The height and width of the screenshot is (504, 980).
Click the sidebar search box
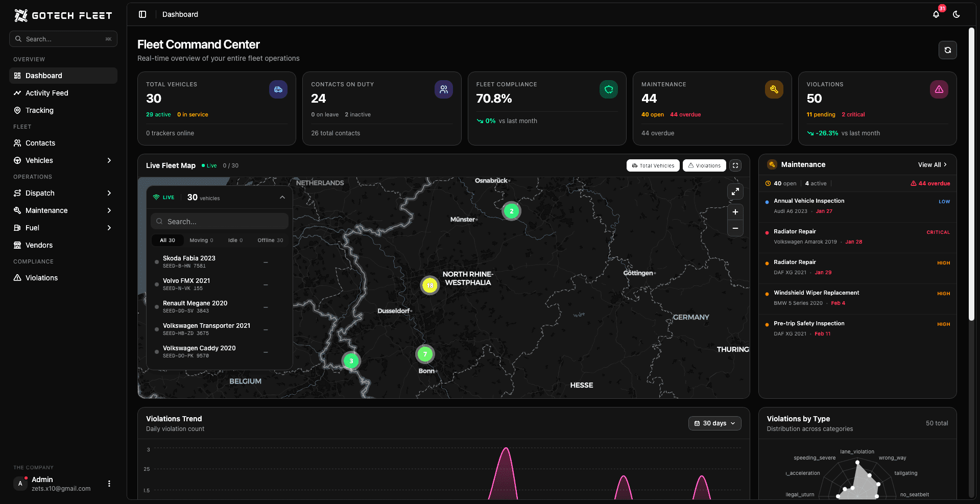pos(63,39)
